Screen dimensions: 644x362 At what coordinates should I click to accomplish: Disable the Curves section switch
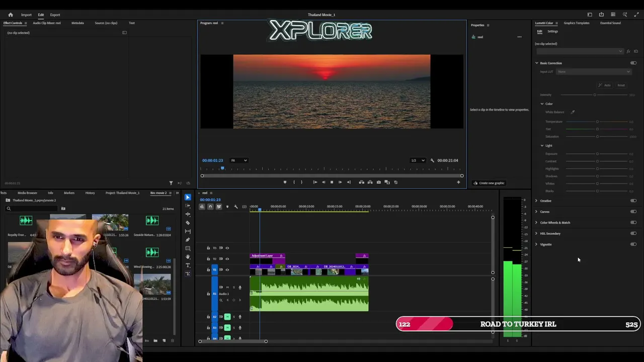coord(633,212)
